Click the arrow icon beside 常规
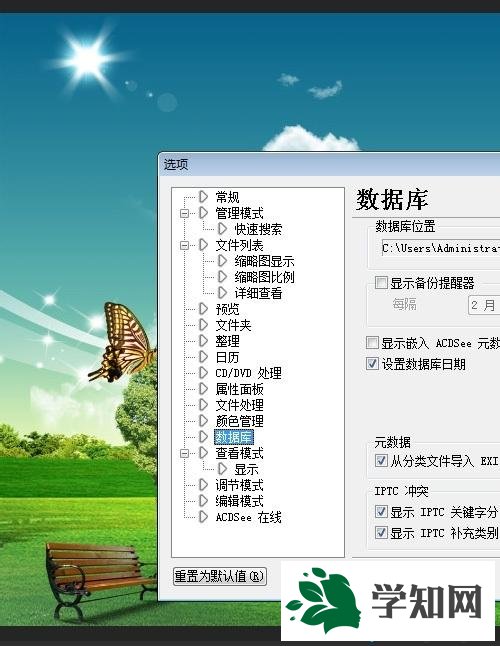This screenshot has height=646, width=500. (203, 197)
